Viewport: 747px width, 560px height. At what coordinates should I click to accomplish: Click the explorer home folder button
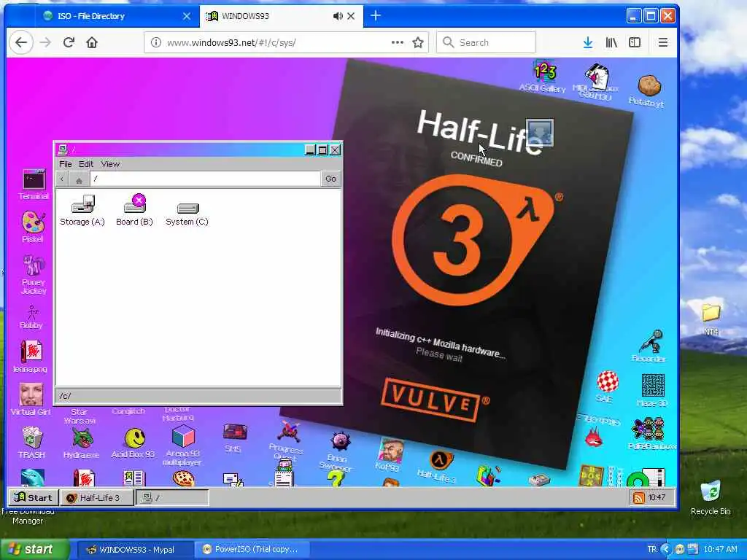point(79,179)
